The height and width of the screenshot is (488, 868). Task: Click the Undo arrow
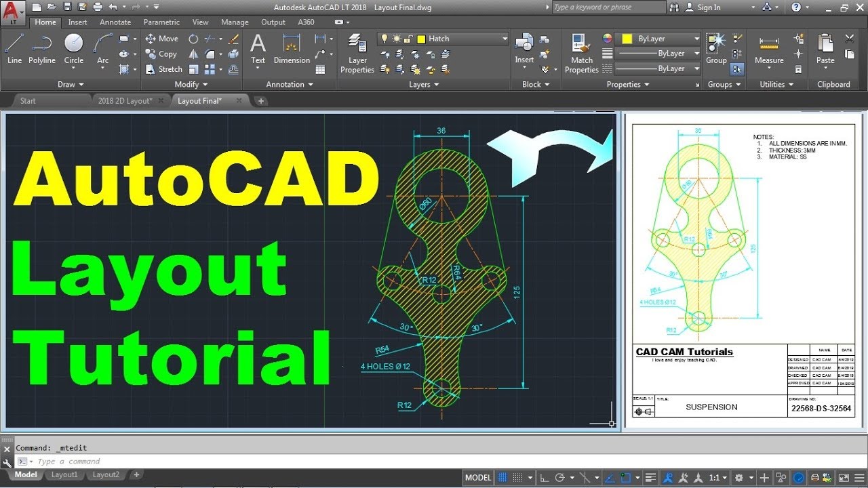[x=113, y=7]
